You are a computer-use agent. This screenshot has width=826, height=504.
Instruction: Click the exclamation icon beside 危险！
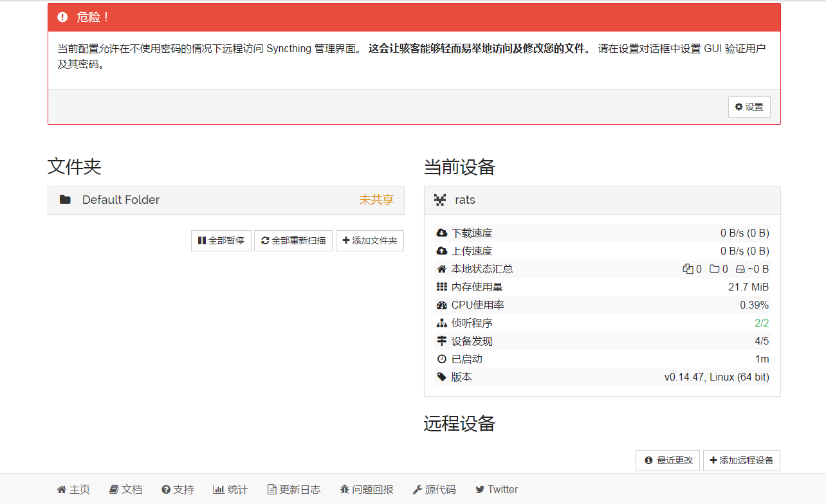coord(62,17)
